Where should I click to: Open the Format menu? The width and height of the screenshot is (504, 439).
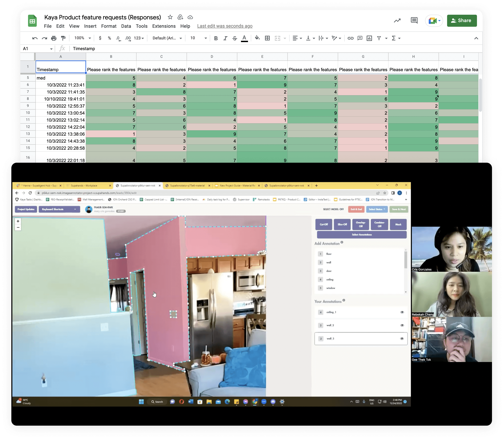pos(109,26)
